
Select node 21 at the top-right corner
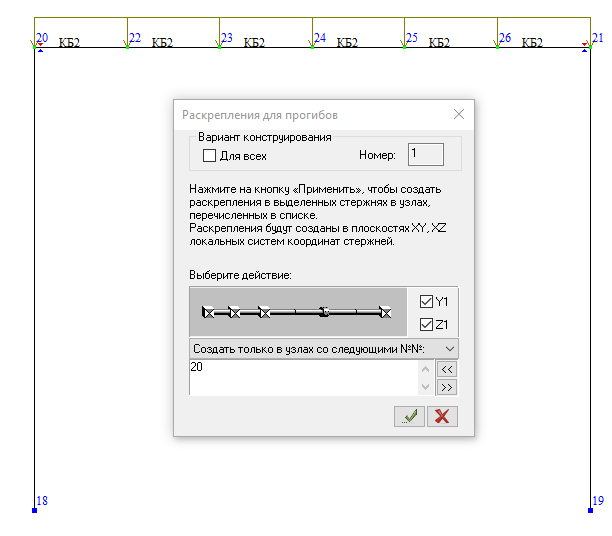coord(590,47)
